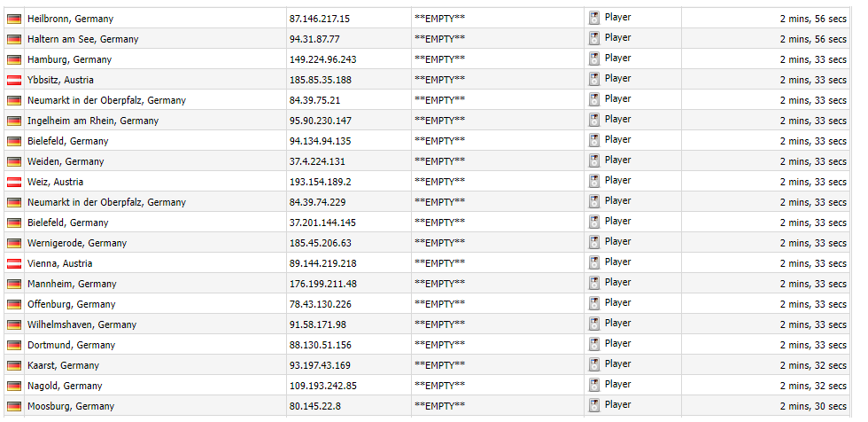Click the German flag next to Kaarst
The width and height of the screenshot is (868, 422).
(14, 365)
